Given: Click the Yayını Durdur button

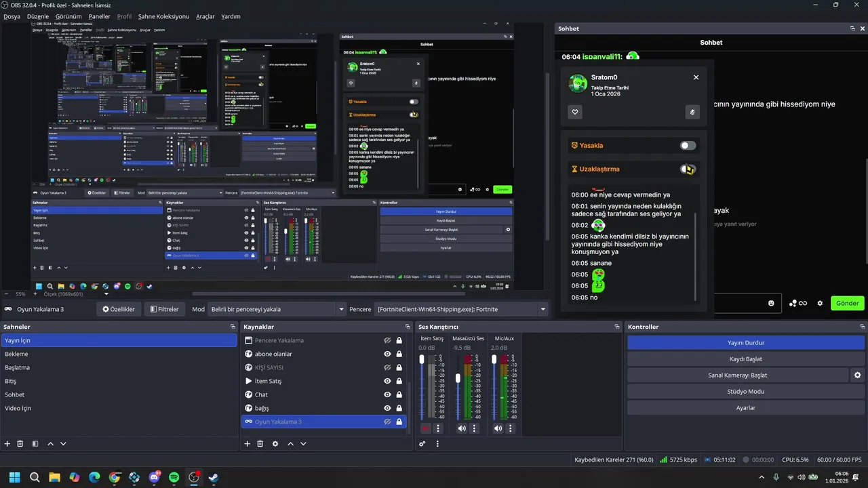Looking at the screenshot, I should click(746, 343).
